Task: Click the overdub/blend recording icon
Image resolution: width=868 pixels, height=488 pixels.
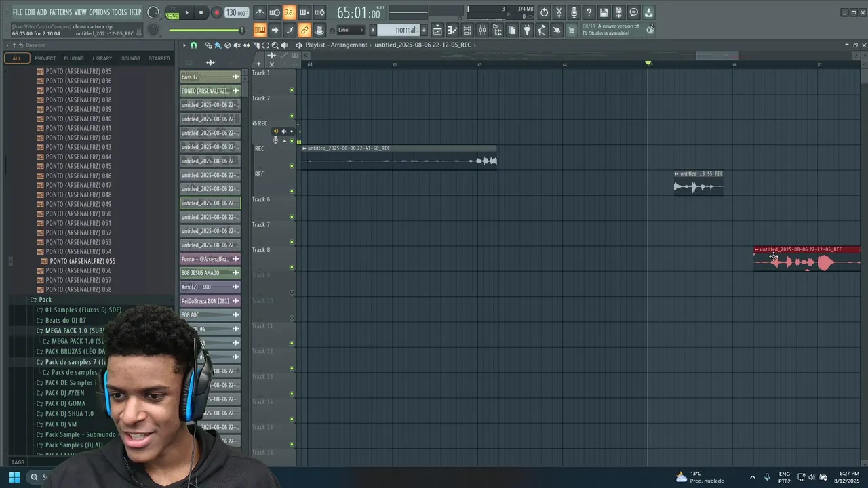Action: coord(304,12)
